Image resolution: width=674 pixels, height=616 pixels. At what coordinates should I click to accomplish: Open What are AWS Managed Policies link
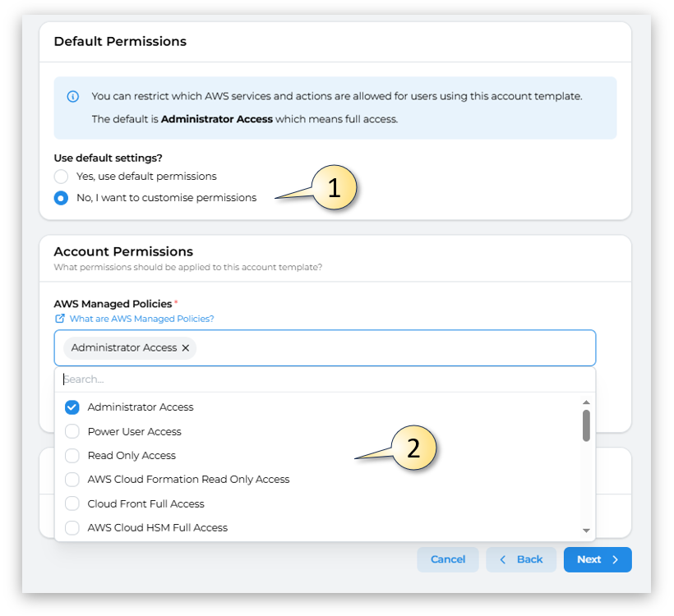(141, 319)
